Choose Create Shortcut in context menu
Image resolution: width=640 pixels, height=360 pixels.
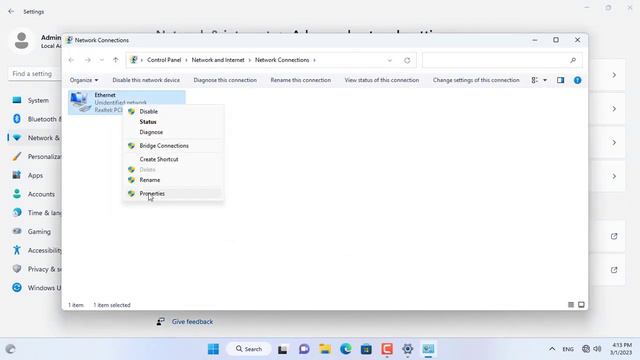173,159
